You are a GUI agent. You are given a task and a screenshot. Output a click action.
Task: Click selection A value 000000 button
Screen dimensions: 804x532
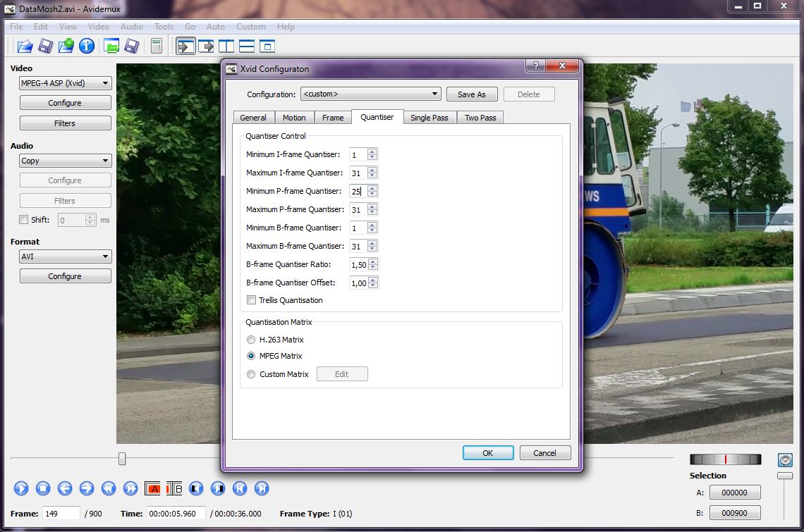pyautogui.click(x=734, y=493)
